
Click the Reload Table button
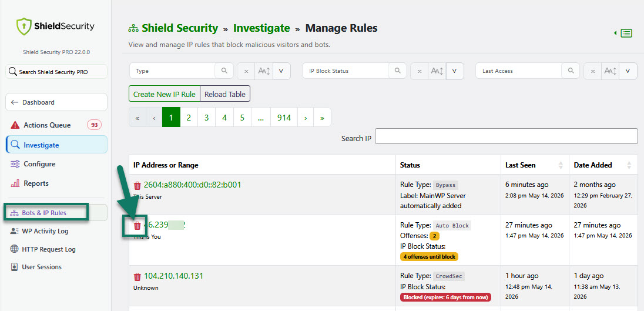point(225,94)
